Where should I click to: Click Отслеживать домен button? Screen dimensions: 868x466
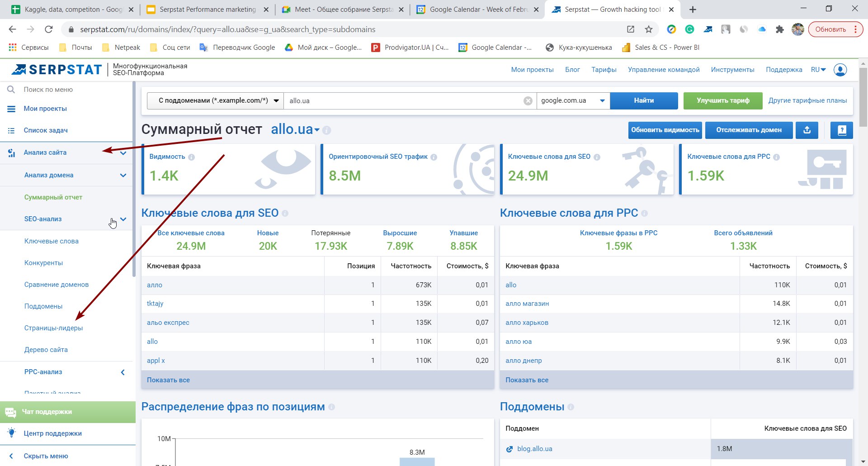click(749, 130)
